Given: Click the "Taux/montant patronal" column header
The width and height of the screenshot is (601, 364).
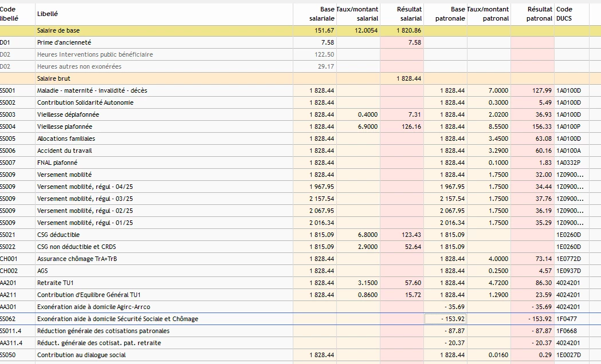Looking at the screenshot, I should point(488,14).
